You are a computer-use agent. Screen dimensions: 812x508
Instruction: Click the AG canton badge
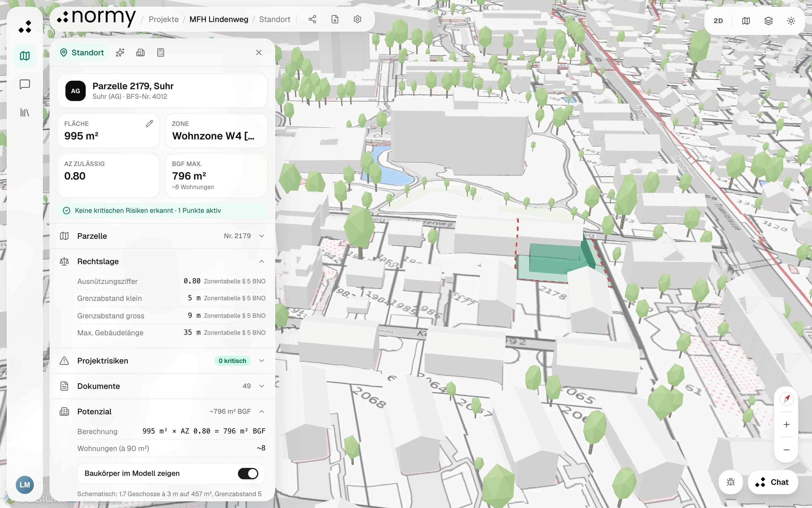(76, 91)
